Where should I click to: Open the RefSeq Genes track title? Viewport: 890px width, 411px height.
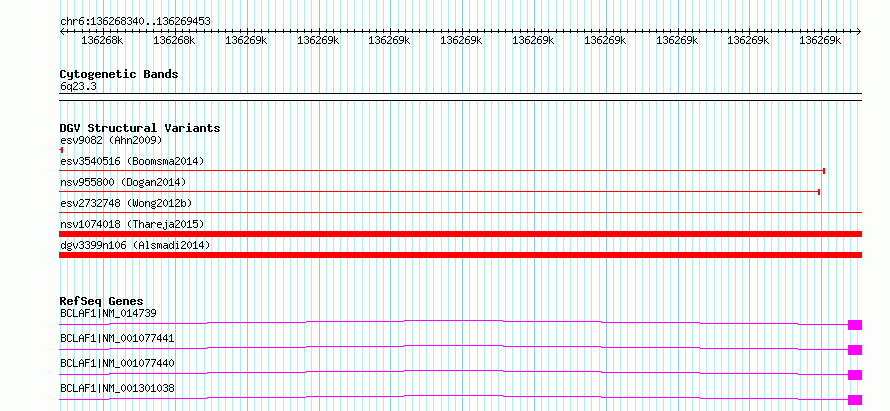click(x=102, y=301)
